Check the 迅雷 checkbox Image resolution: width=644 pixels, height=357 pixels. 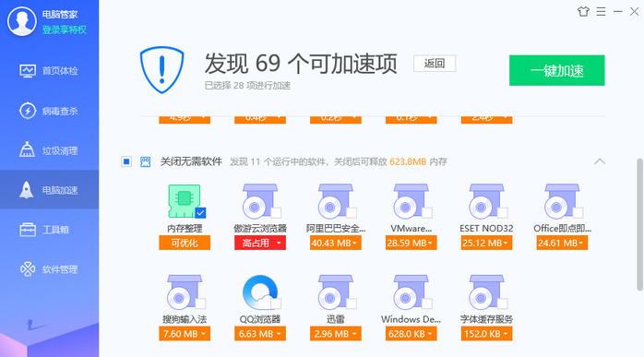tap(352, 303)
